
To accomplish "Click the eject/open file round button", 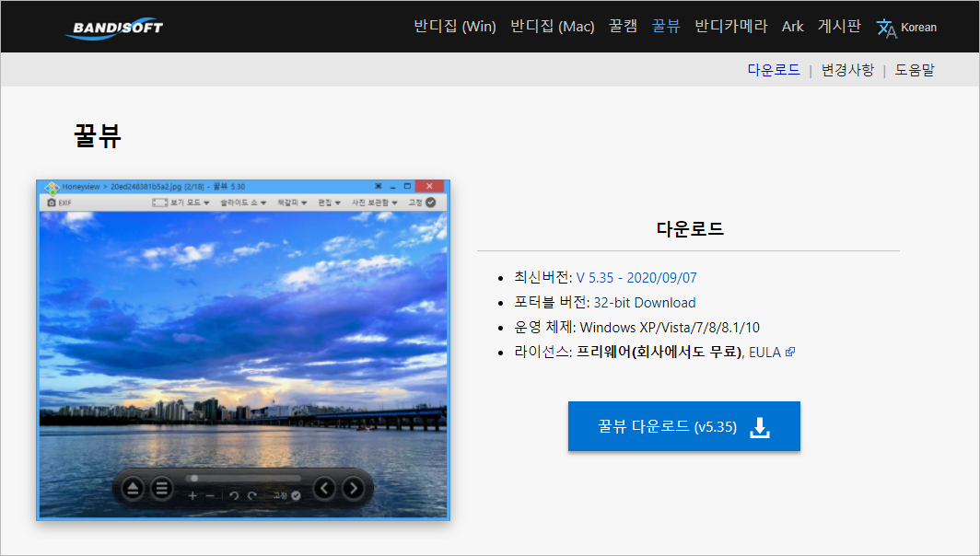I will point(133,488).
